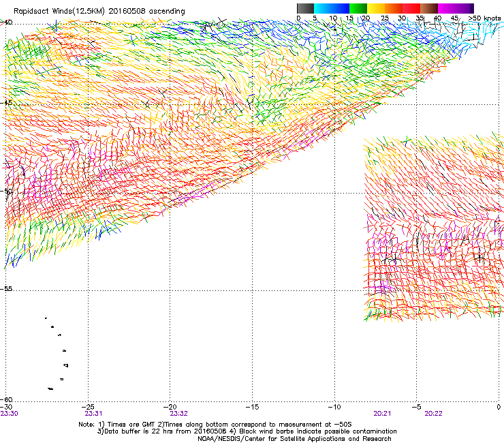Click the orange 25-30 knots legend swatch
Viewport: 504px width, 443px height.
click(x=394, y=8)
